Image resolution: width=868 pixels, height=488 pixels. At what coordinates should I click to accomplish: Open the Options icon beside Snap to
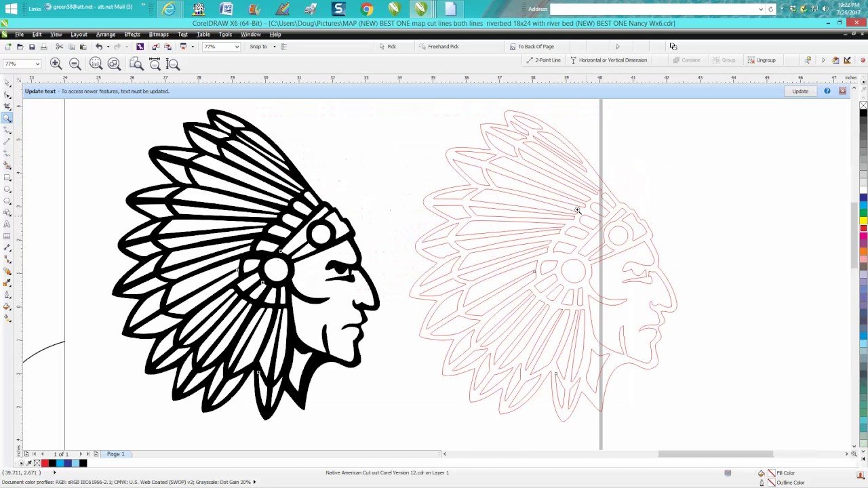[x=284, y=47]
